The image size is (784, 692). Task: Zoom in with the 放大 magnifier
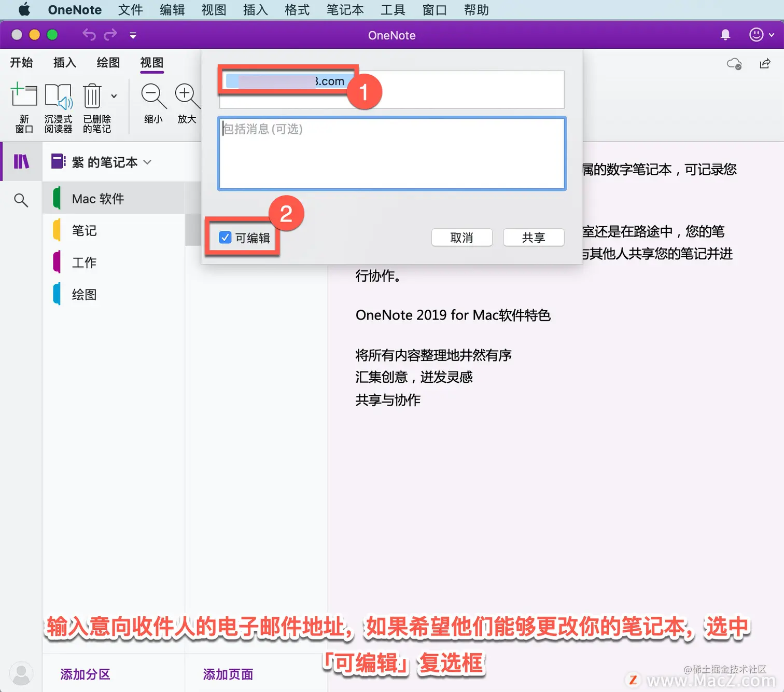(187, 104)
